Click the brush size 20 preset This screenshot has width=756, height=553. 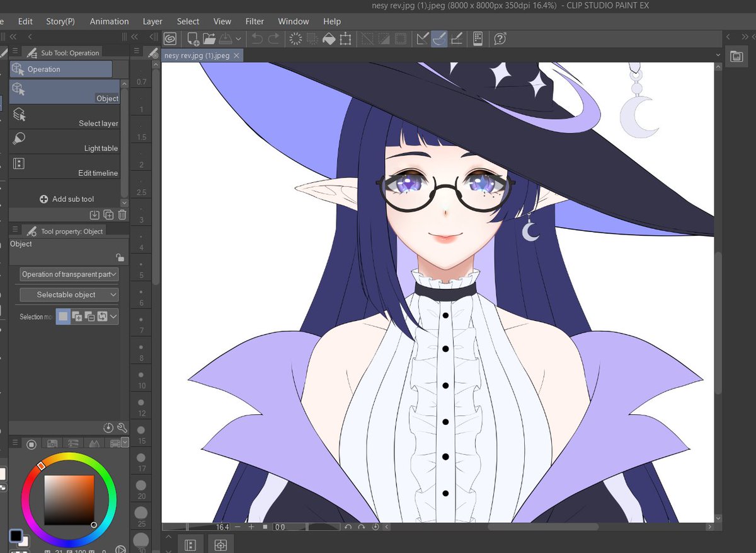pos(141,489)
